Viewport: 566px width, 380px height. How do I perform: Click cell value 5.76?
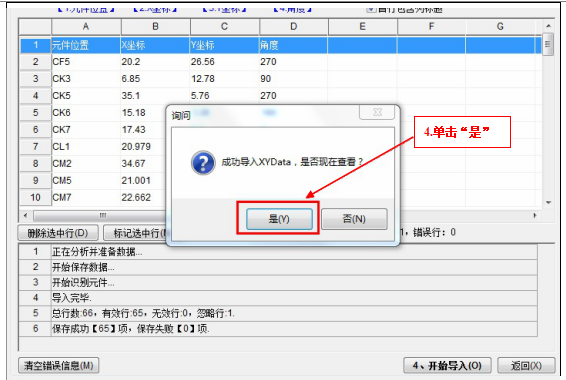pos(224,96)
